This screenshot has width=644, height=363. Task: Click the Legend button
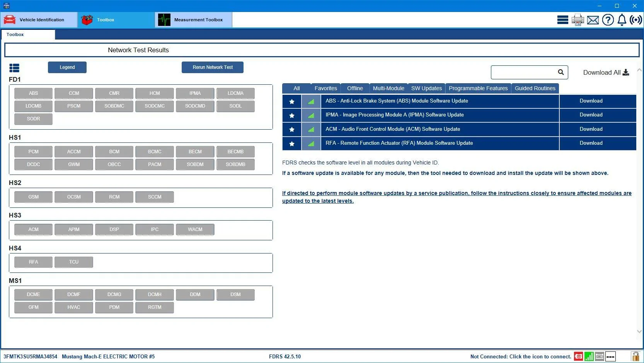point(67,67)
